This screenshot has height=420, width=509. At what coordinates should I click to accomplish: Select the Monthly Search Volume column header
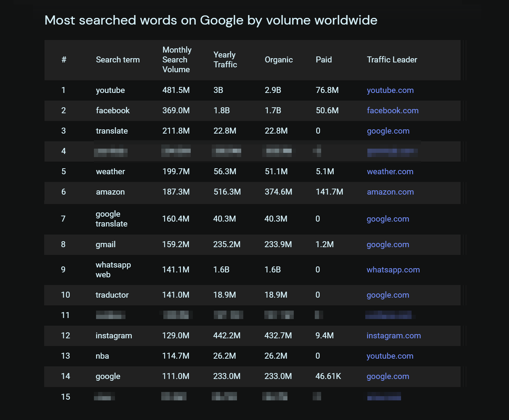(177, 60)
